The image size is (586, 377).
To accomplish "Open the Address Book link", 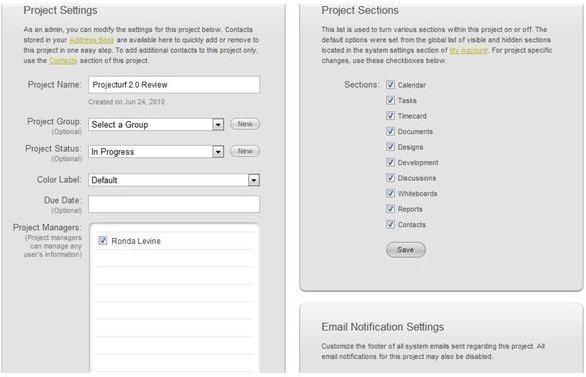I will 92,40.
